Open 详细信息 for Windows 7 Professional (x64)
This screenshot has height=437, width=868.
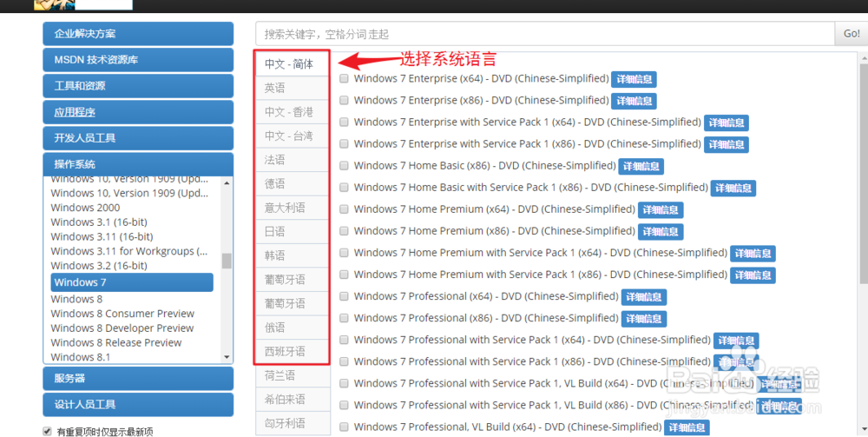[x=644, y=297]
